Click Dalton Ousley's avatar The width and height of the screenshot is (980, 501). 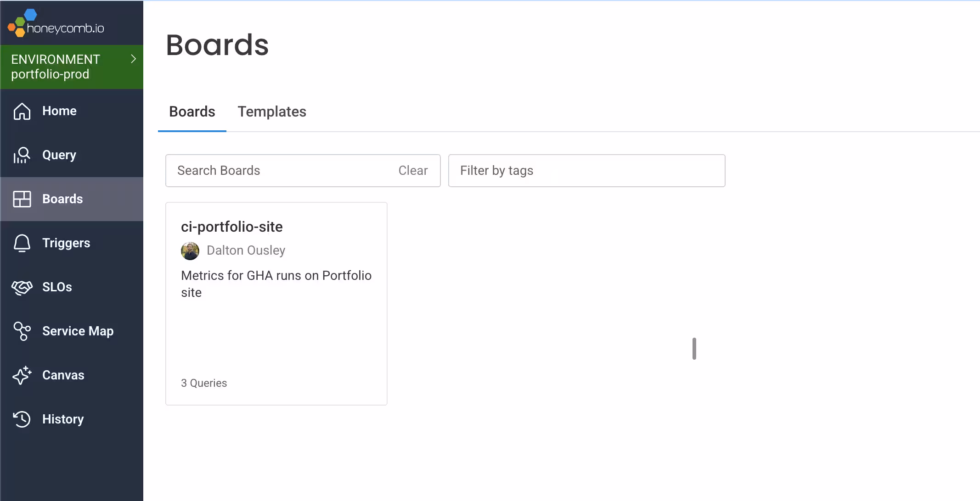click(x=190, y=250)
